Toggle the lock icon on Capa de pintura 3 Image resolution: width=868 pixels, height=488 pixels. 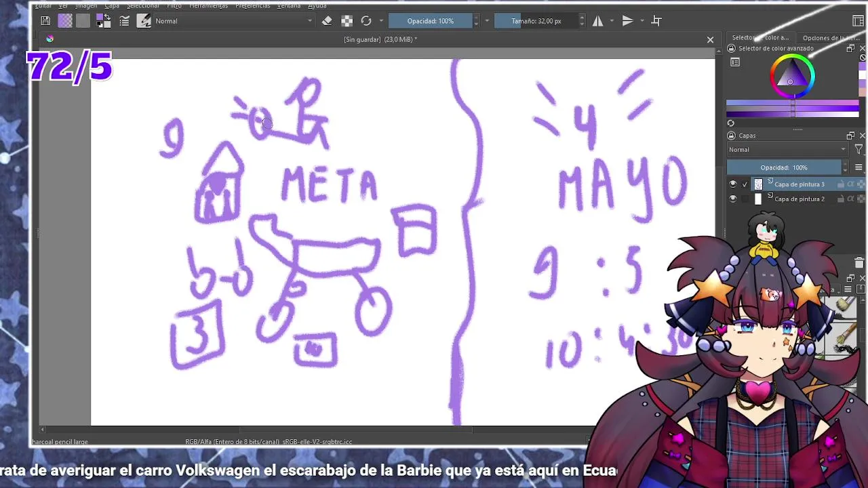coord(841,184)
